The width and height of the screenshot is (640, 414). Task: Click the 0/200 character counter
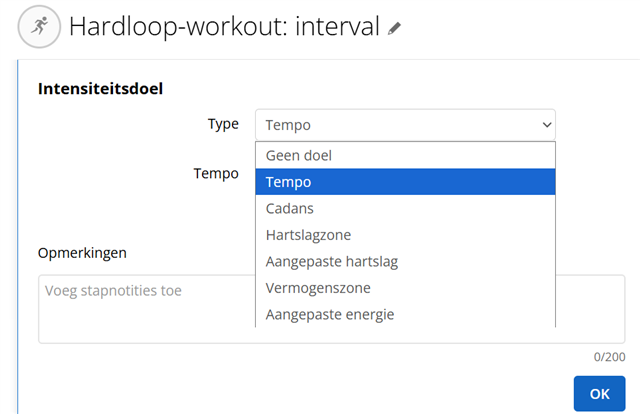[609, 357]
